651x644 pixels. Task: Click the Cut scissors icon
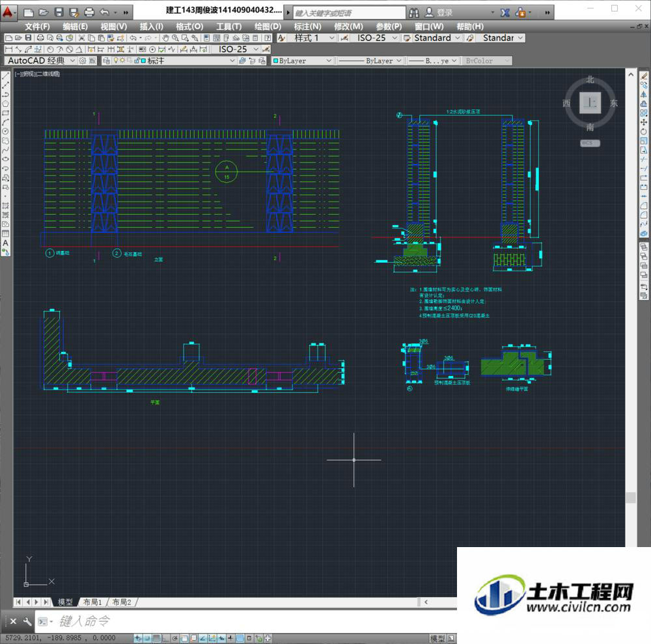click(x=82, y=38)
